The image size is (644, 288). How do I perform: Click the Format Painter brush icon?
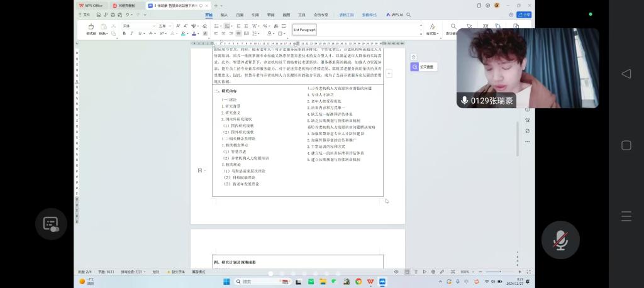point(91,28)
